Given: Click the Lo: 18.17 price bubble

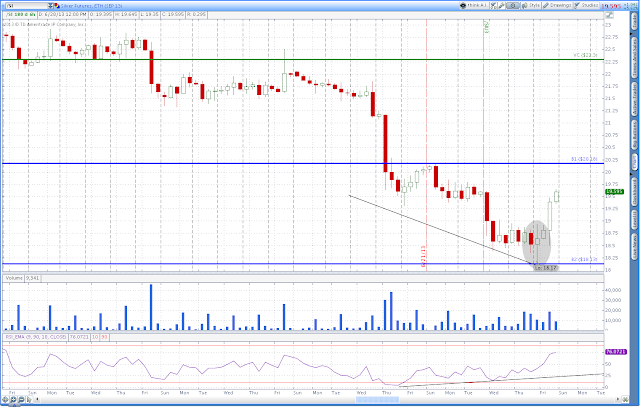Looking at the screenshot, I should click(x=546, y=268).
